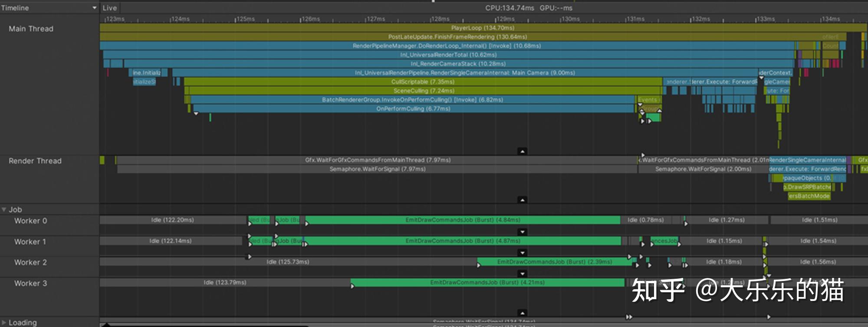Select the RenderSingleCameraInternal Main Camera bar

[465, 73]
